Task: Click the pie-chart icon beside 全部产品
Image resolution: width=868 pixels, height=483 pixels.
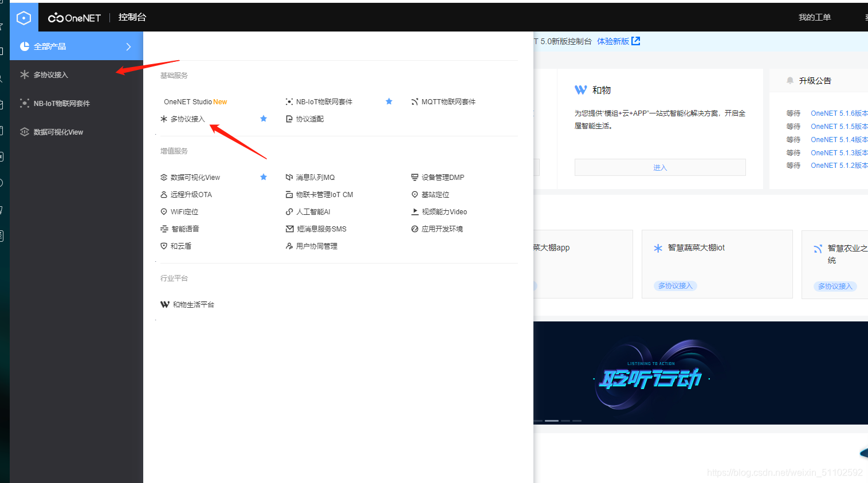Action: point(25,46)
